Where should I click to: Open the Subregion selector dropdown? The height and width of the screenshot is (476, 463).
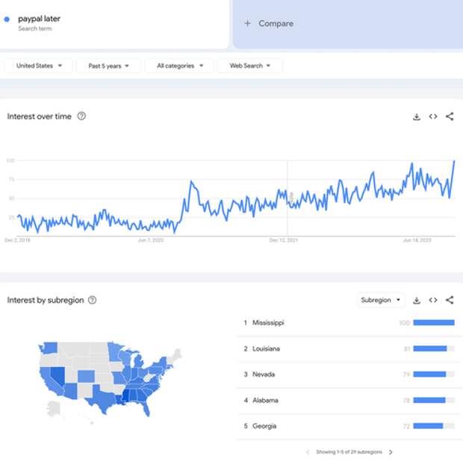tap(381, 300)
